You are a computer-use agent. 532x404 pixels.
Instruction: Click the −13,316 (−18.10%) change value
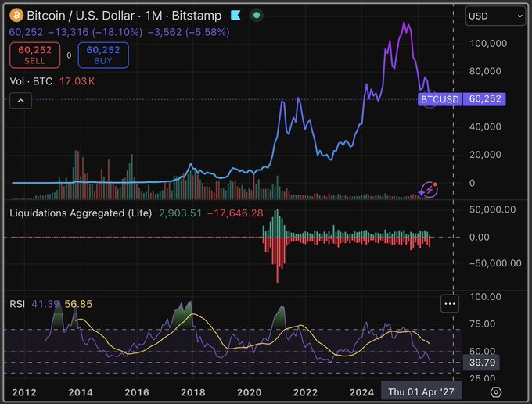coord(95,32)
